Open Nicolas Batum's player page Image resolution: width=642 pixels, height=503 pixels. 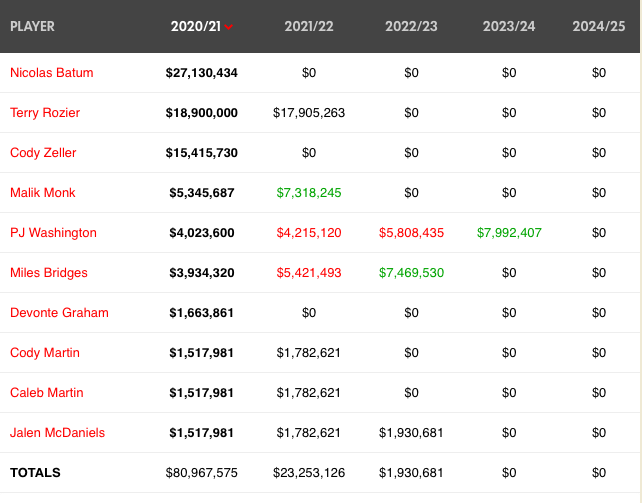tap(52, 72)
